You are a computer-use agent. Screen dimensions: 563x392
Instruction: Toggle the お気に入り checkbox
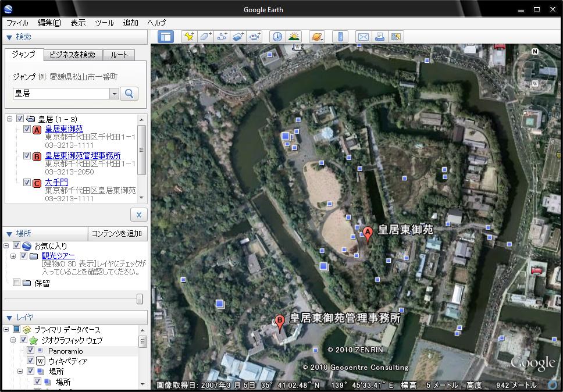(x=16, y=245)
